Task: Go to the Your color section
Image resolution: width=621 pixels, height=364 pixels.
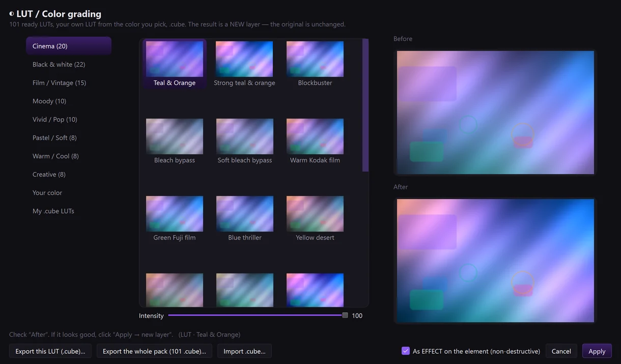Action: (x=69, y=192)
